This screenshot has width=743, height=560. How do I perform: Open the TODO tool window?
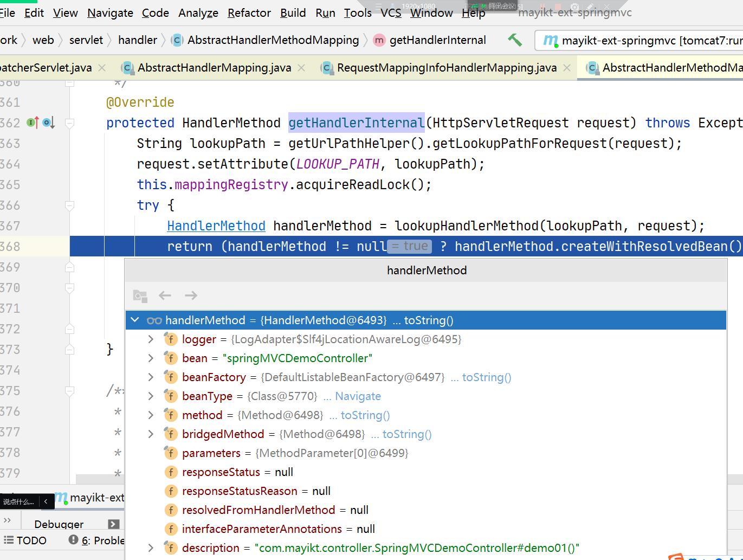click(25, 540)
